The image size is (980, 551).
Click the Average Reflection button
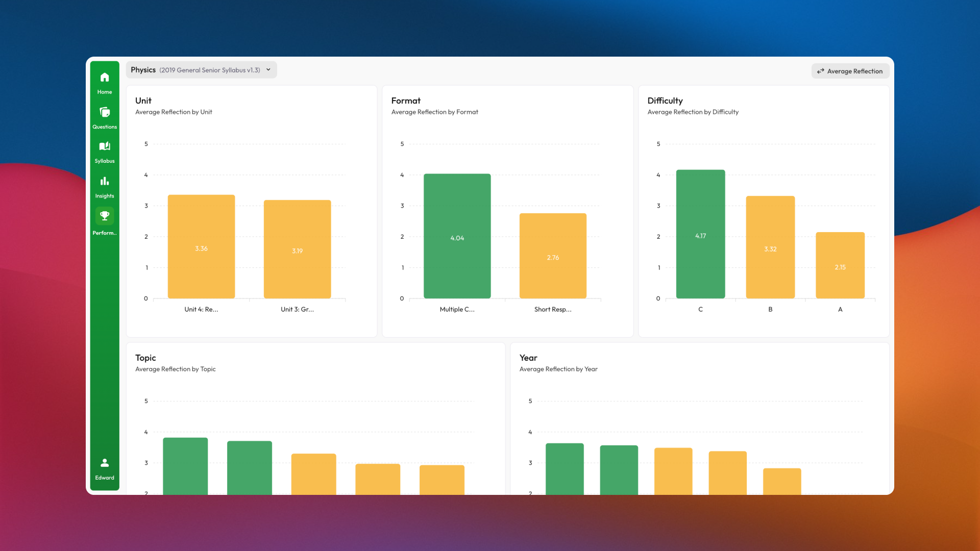[850, 71]
